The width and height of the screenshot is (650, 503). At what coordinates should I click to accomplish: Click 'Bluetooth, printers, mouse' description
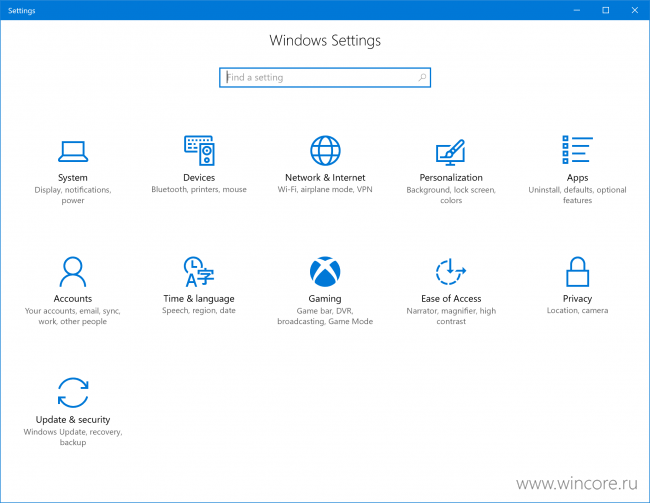point(199,190)
